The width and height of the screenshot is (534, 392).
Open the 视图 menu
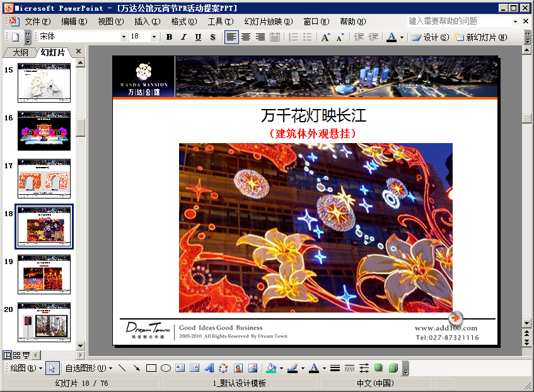click(x=111, y=21)
